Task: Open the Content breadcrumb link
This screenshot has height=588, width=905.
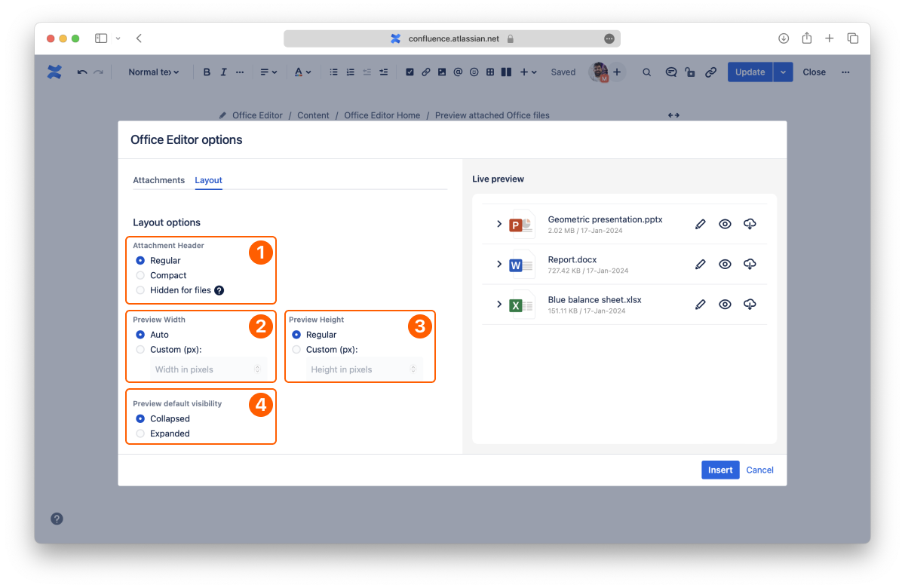Action: [x=313, y=115]
